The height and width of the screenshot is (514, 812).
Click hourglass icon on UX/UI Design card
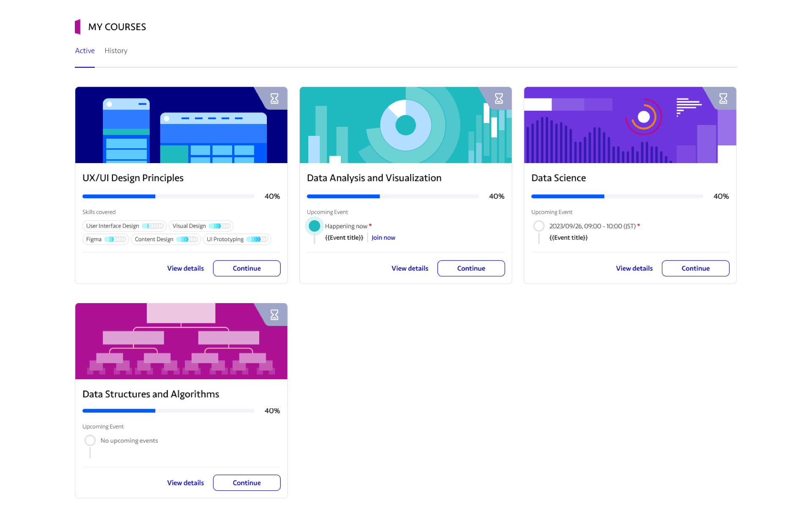[x=274, y=98]
